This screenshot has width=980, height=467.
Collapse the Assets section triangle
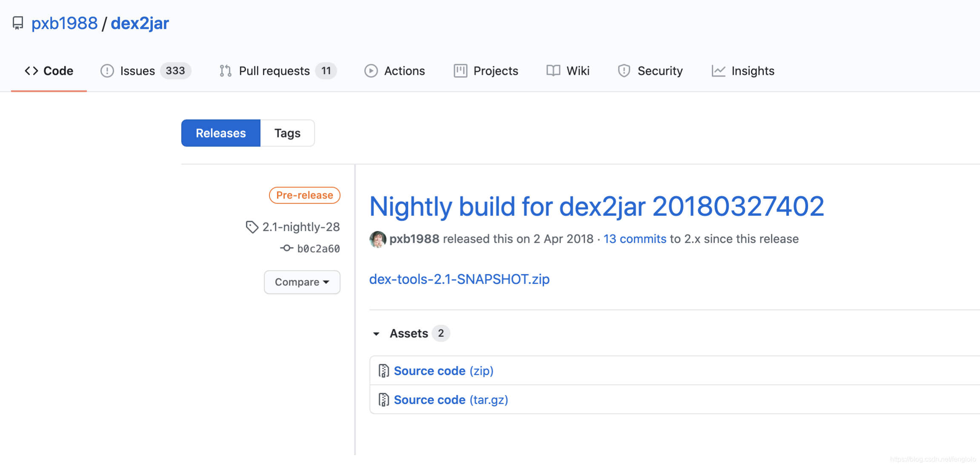pos(376,334)
